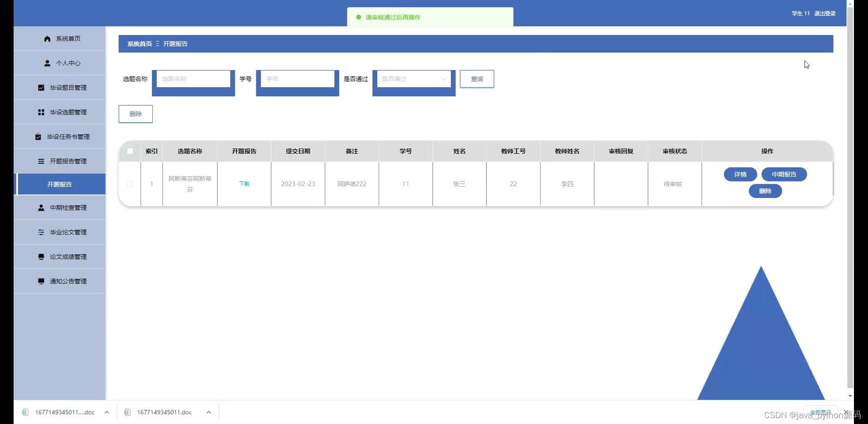Open 论文成绩管理 menu item
The image size is (868, 424).
click(59, 256)
